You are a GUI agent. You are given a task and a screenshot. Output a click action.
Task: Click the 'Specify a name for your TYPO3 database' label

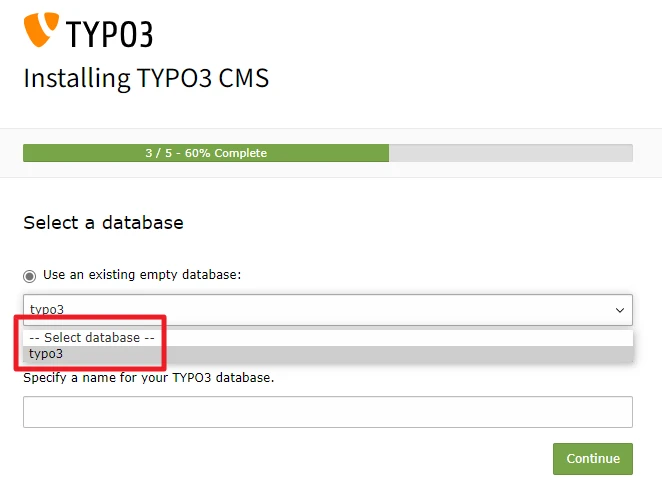[148, 377]
